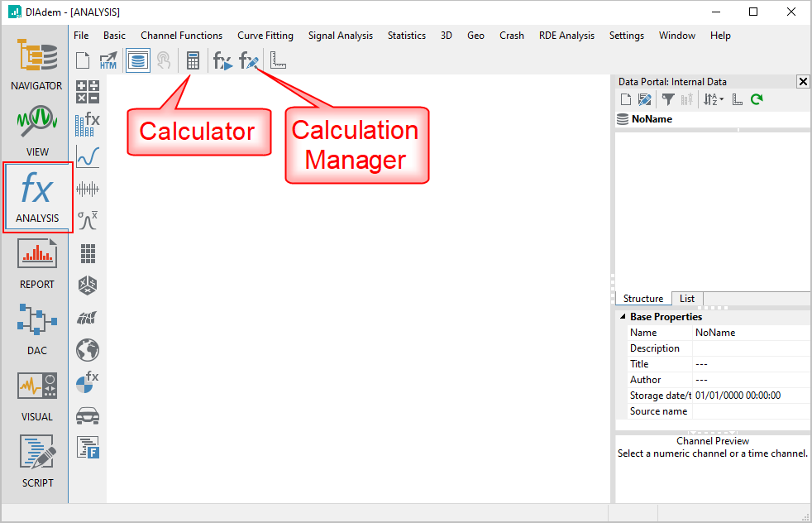Open the Help menu
This screenshot has width=812, height=523.
(x=720, y=36)
